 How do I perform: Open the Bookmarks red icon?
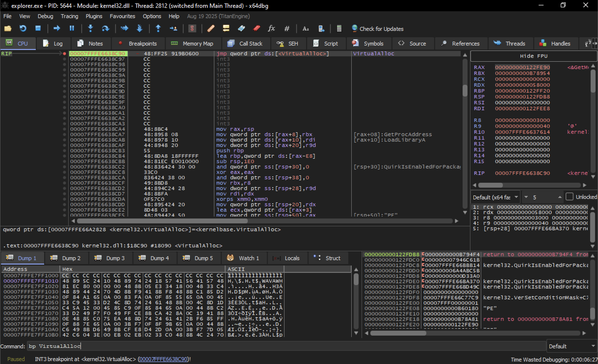(x=257, y=28)
